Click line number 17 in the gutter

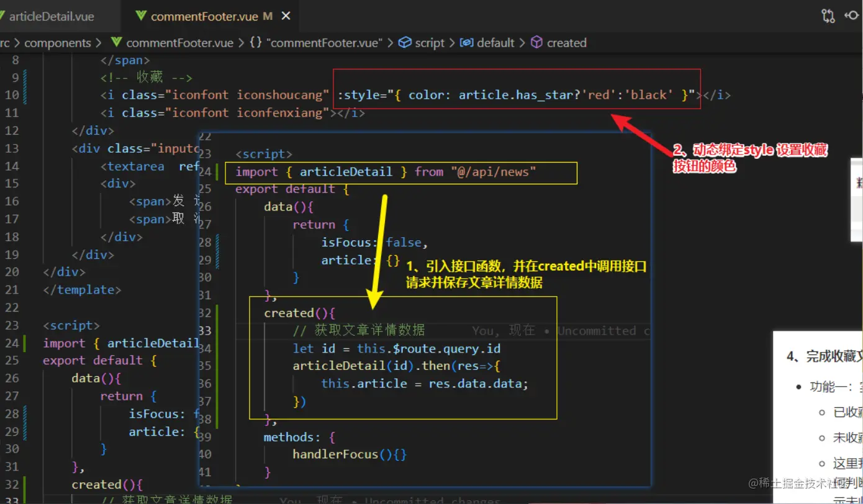pos(12,219)
